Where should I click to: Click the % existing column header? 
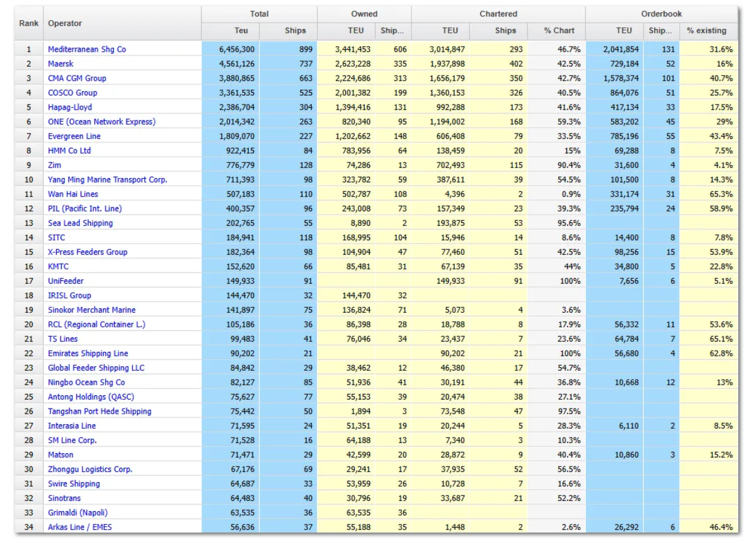(706, 30)
